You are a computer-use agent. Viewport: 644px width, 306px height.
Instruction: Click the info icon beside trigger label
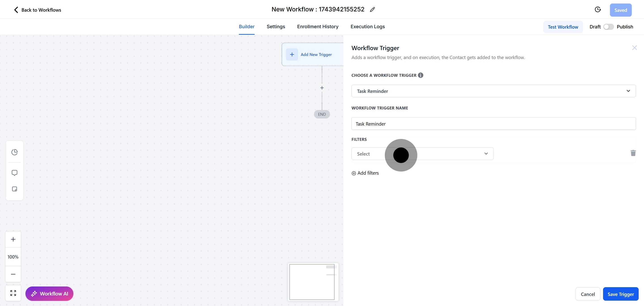(420, 75)
